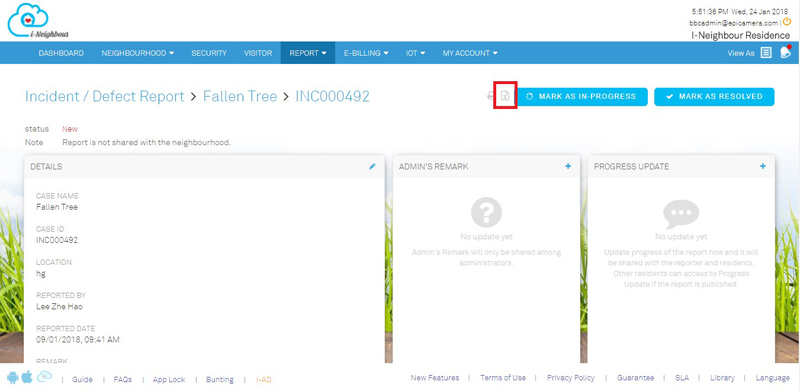The image size is (800, 391).
Task: Click Mark as In-Progress button
Action: [583, 96]
